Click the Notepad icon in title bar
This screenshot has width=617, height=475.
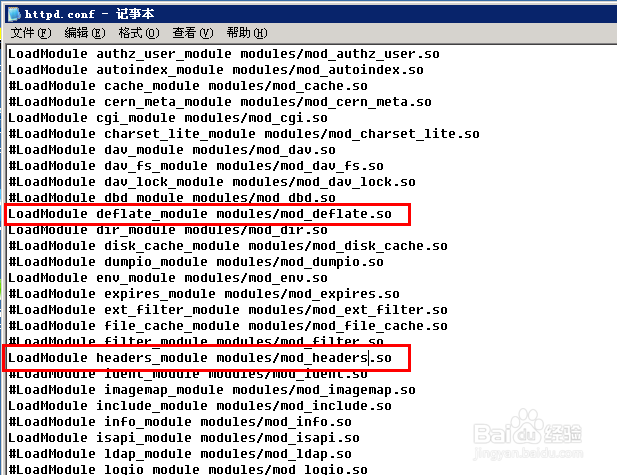pyautogui.click(x=14, y=14)
